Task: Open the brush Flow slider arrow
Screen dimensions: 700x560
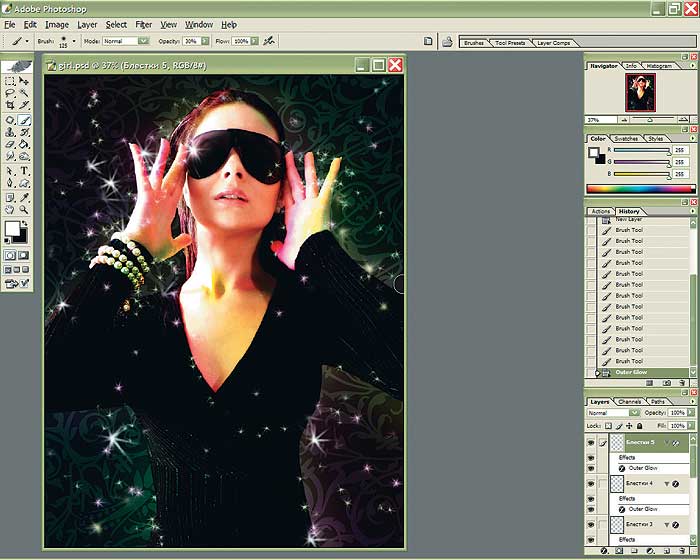Action: [254, 41]
